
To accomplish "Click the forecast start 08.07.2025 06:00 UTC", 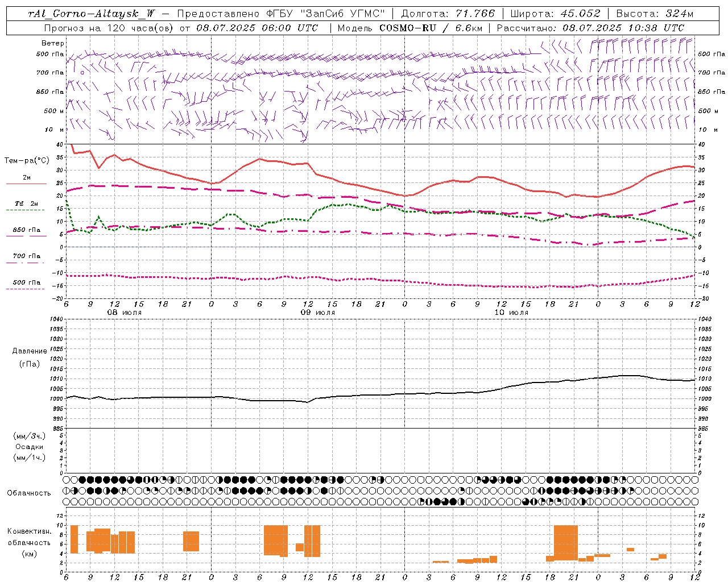I will pos(257,28).
